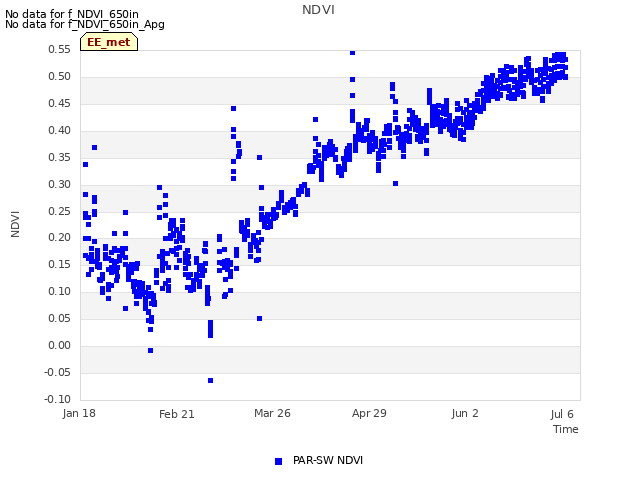Click the lowest outlier data point below -0.05
The image size is (640, 480).
(x=210, y=380)
